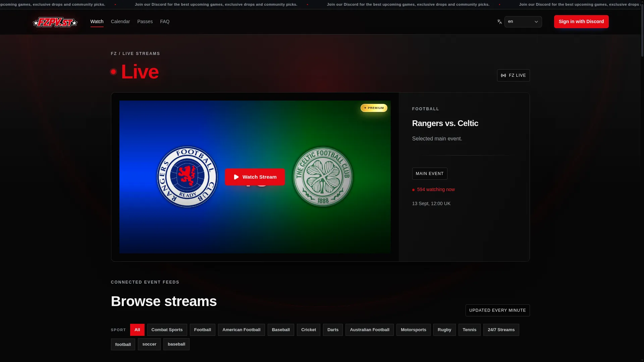This screenshot has width=644, height=362.
Task: Sign in with Discord
Action: (581, 21)
